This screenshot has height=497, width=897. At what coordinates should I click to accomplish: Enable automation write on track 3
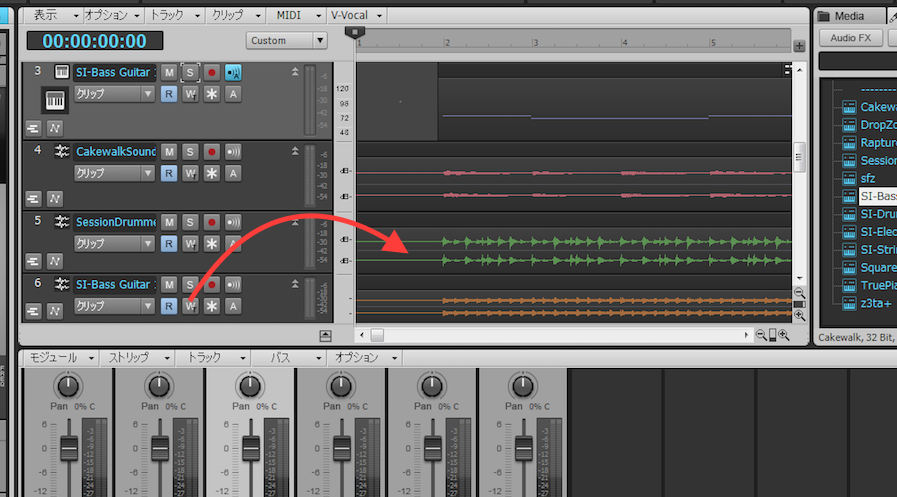tap(190, 94)
